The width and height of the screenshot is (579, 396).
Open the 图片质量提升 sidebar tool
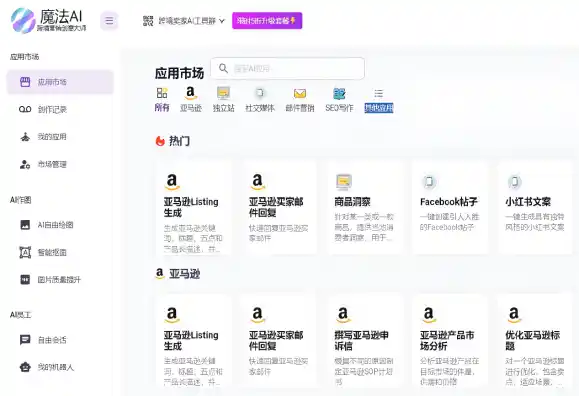tap(60, 280)
